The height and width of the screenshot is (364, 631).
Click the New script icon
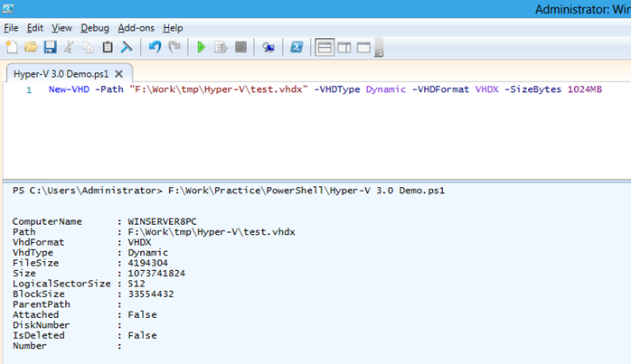[12, 47]
